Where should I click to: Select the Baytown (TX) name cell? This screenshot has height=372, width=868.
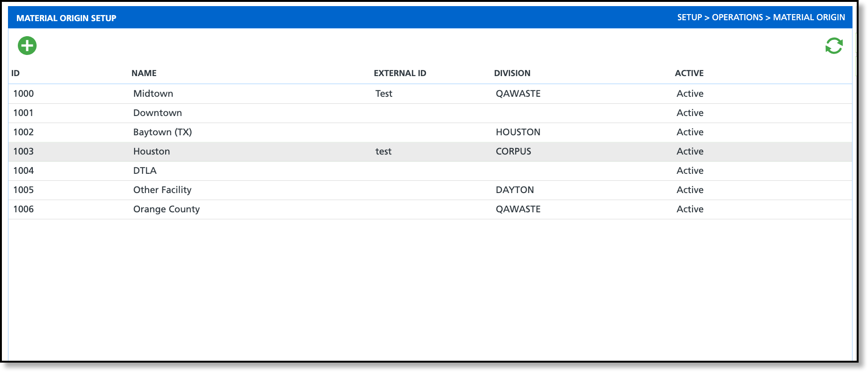[162, 132]
